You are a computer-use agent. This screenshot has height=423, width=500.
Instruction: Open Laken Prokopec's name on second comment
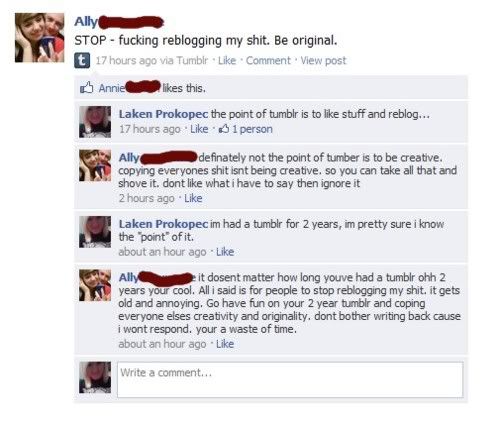point(163,224)
